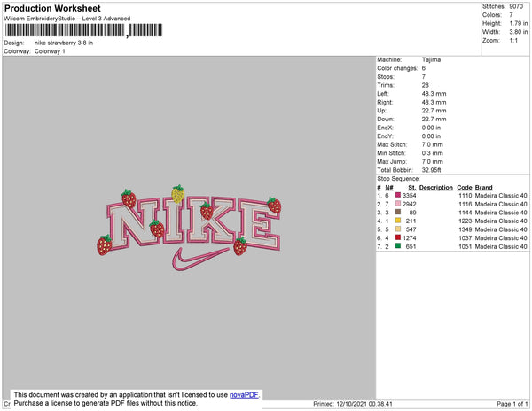Screen dimensions: 532x411
Task: Click the thread code '1051' in row 7
Action: tap(465, 246)
